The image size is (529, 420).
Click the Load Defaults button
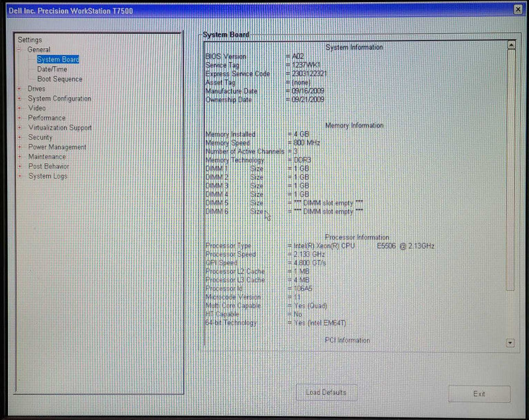(326, 393)
